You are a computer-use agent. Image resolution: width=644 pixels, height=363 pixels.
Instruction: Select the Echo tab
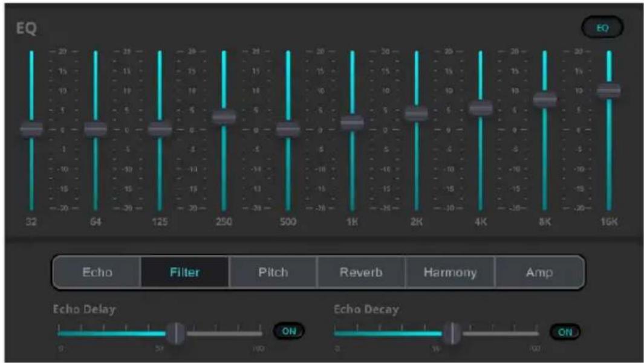[97, 272]
